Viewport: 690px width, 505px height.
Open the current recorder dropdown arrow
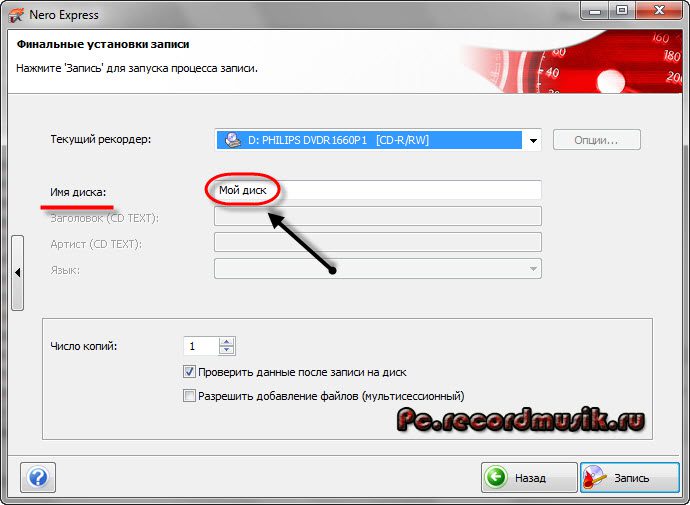coord(533,141)
